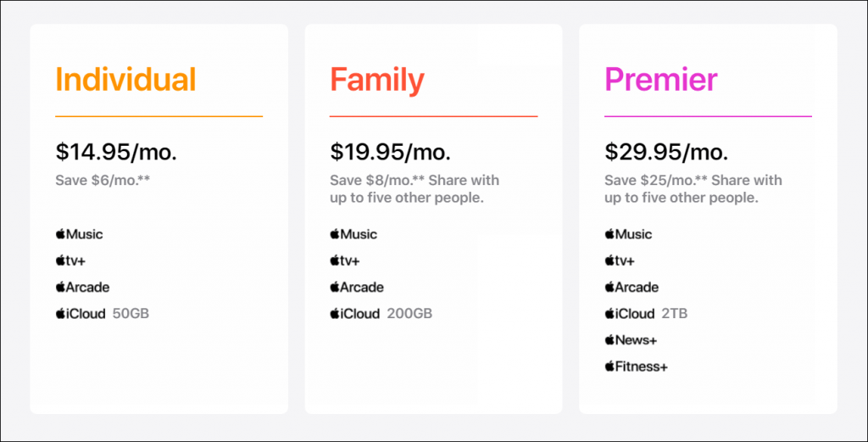Image resolution: width=868 pixels, height=442 pixels.
Task: Click Apple Arcade logo in Family plan
Action: 357,287
